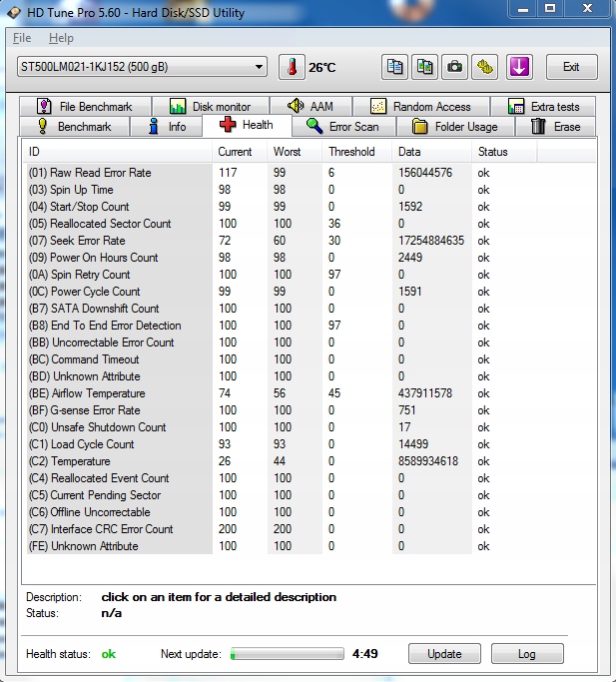
Task: Select the (C7) Interface CRC Error Count row
Action: tap(282, 529)
